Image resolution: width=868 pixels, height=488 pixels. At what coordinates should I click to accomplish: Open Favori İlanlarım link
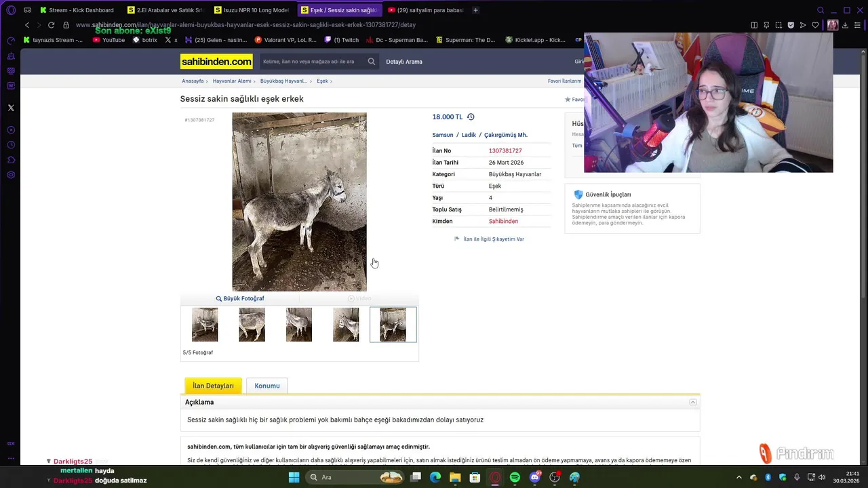[564, 81]
